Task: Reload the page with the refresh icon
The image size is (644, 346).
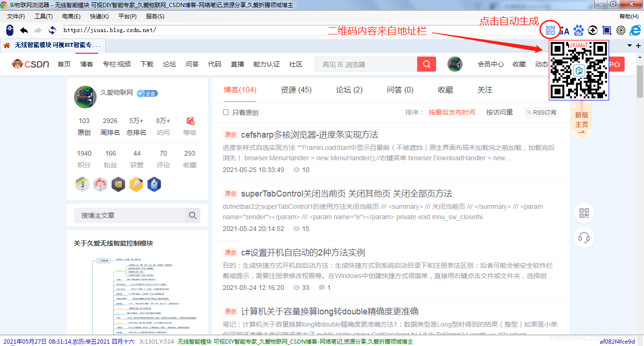Action: [x=52, y=31]
